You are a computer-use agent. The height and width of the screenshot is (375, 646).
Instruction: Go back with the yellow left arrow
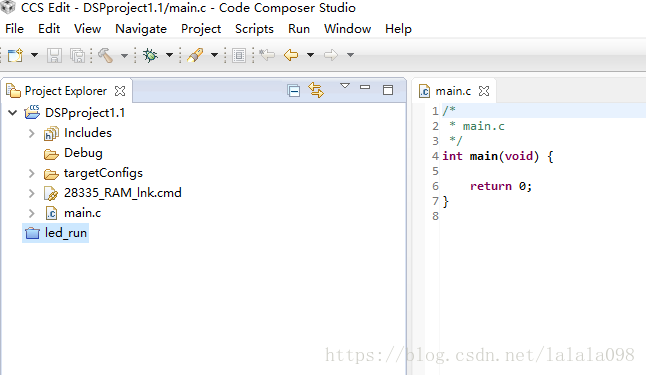click(x=291, y=55)
